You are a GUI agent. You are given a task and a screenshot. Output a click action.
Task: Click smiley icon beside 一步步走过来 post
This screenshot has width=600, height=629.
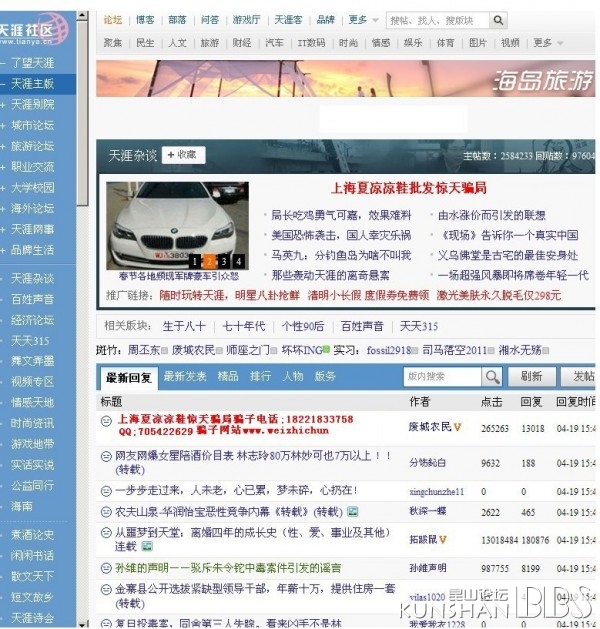pyautogui.click(x=106, y=491)
